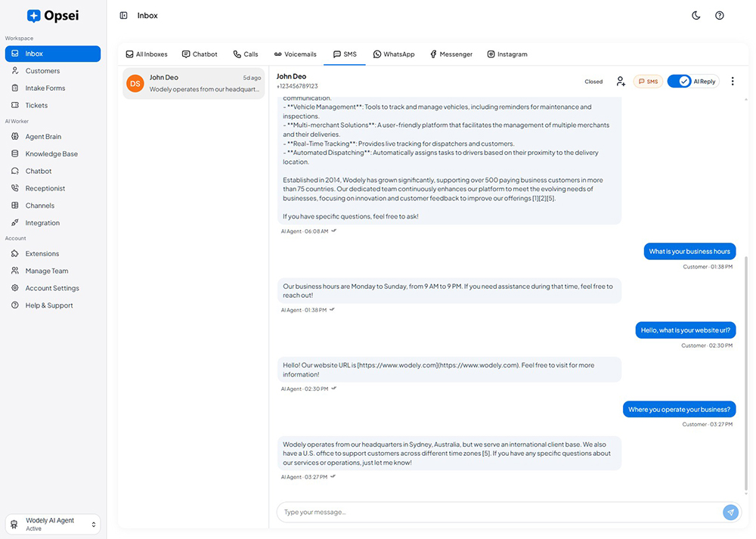
Task: Click the Help & Support icon
Action: (x=15, y=305)
